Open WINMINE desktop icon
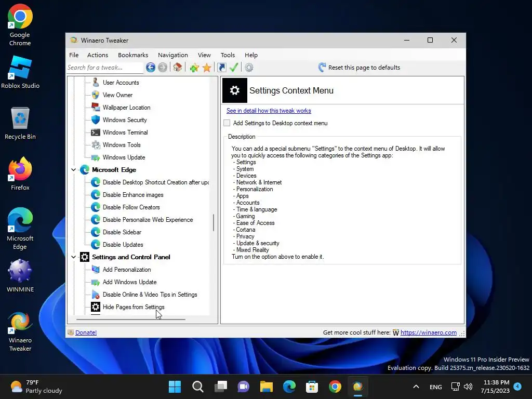Image resolution: width=532 pixels, height=399 pixels. (x=20, y=275)
